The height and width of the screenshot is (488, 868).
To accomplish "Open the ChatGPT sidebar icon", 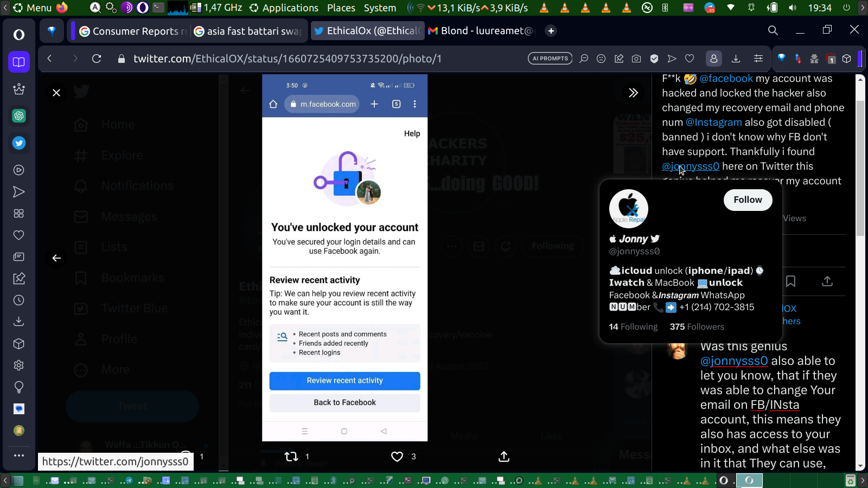I will (19, 116).
